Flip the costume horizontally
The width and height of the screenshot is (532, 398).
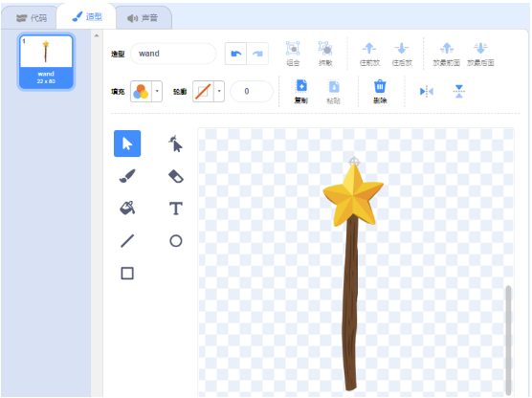tap(427, 91)
